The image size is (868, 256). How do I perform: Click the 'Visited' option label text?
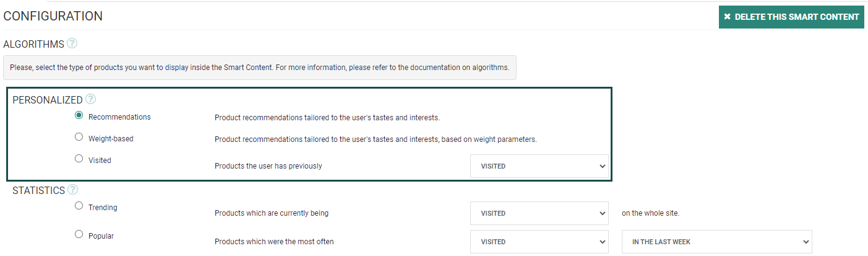point(100,161)
